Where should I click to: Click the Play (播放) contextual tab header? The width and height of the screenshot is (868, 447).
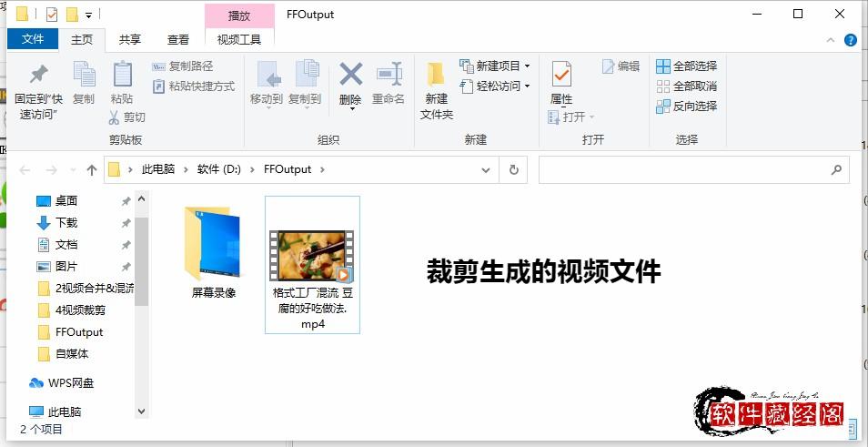point(239,15)
